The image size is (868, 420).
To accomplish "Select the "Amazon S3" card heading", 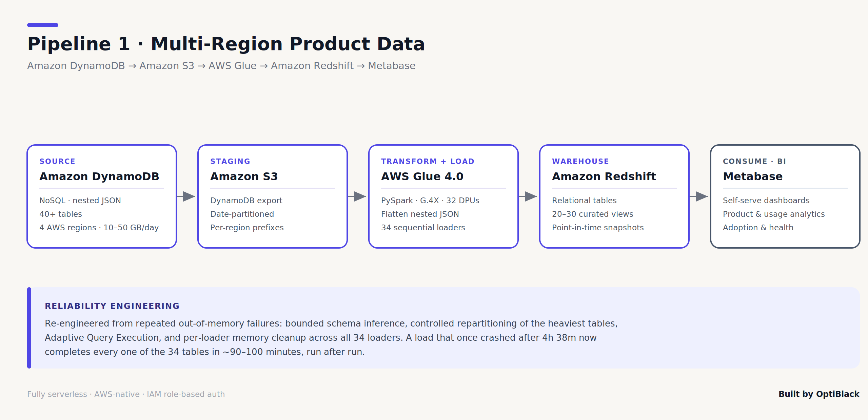I will 244,176.
